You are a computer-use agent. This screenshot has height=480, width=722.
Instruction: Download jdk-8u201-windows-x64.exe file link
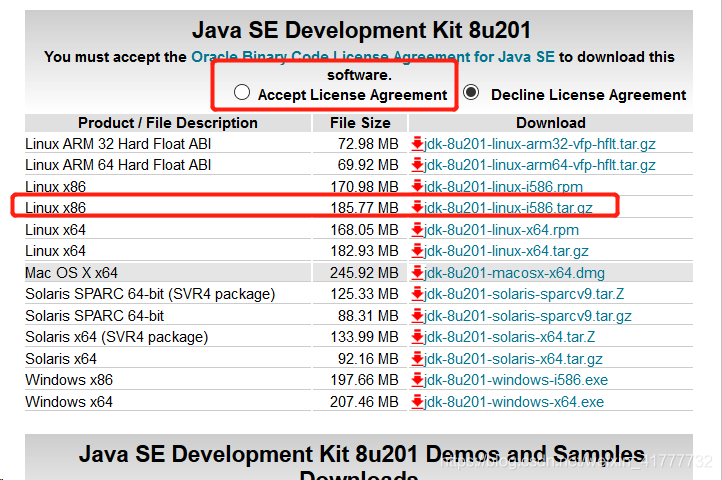click(514, 402)
